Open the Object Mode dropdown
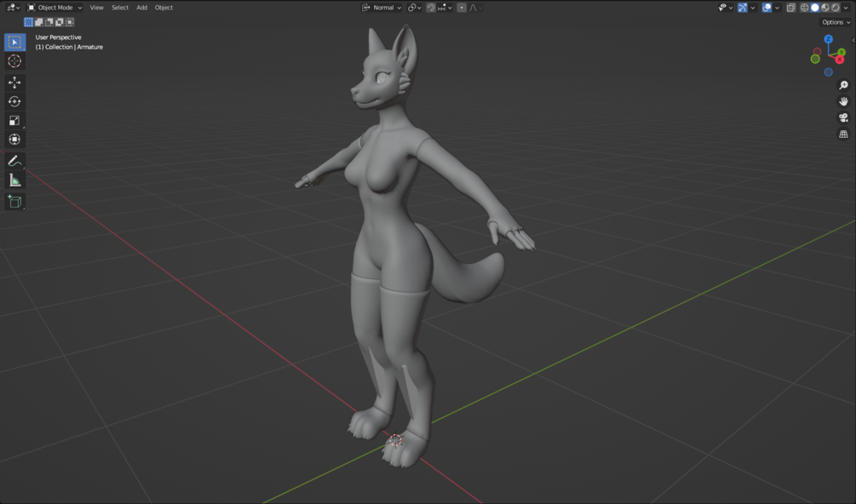 [55, 8]
